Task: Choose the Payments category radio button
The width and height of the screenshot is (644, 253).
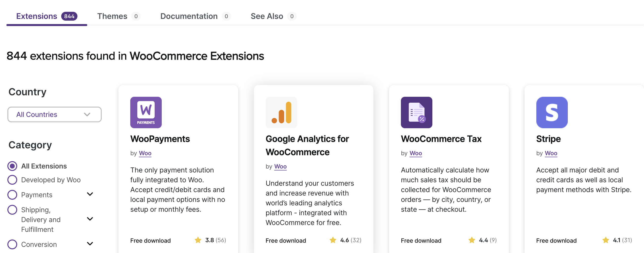Action: point(12,195)
